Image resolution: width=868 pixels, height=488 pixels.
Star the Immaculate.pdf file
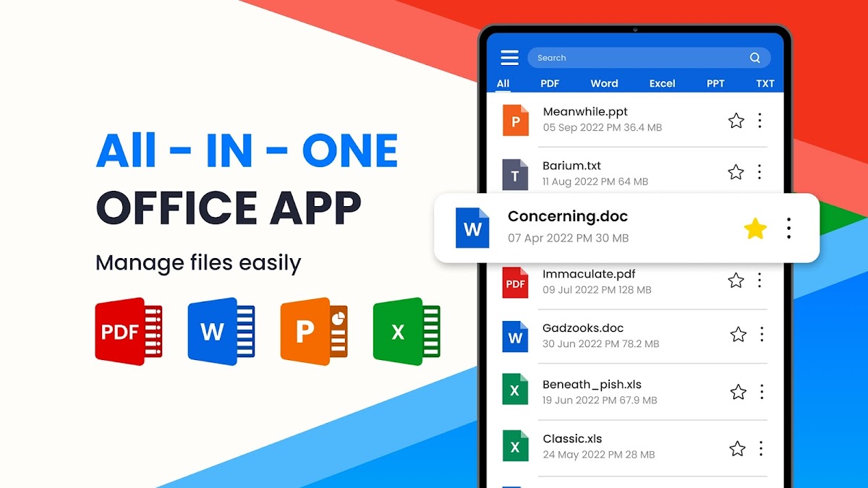click(736, 281)
